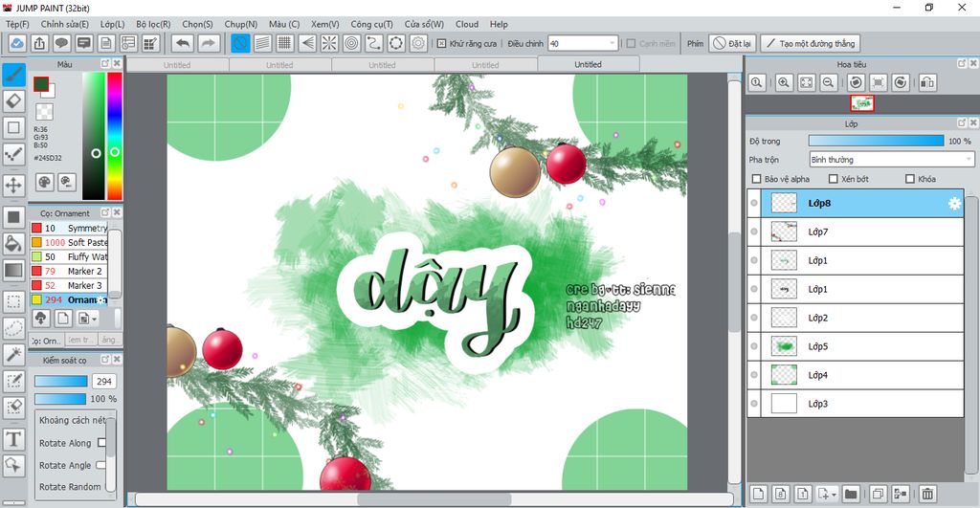Open the Tệp(F) menu
The width and height of the screenshot is (980, 508).
coord(17,24)
